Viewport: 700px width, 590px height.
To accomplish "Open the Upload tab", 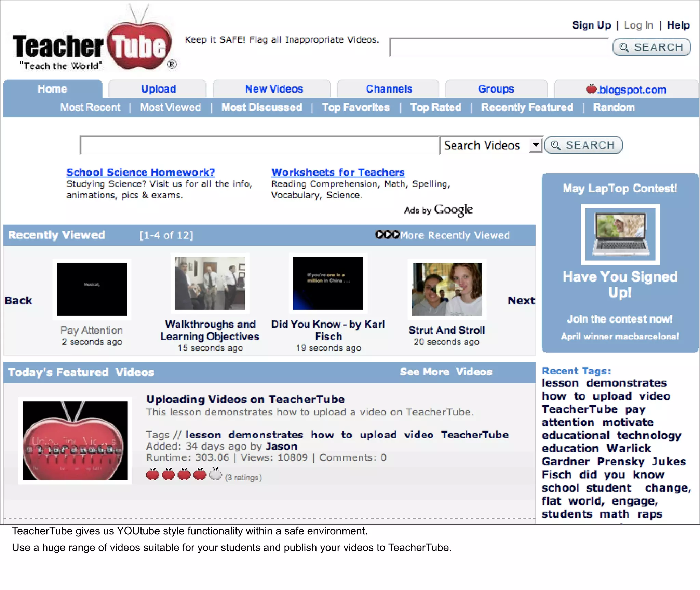I will click(x=158, y=89).
